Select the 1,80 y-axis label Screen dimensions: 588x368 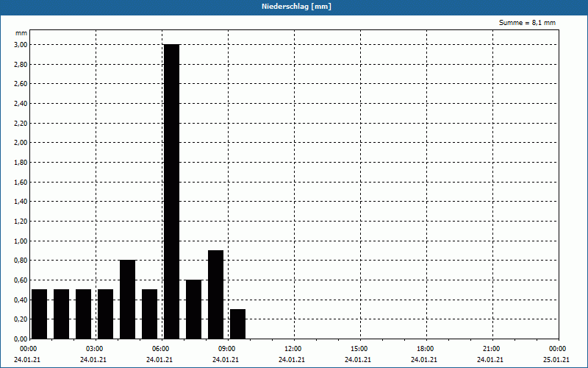(21, 162)
